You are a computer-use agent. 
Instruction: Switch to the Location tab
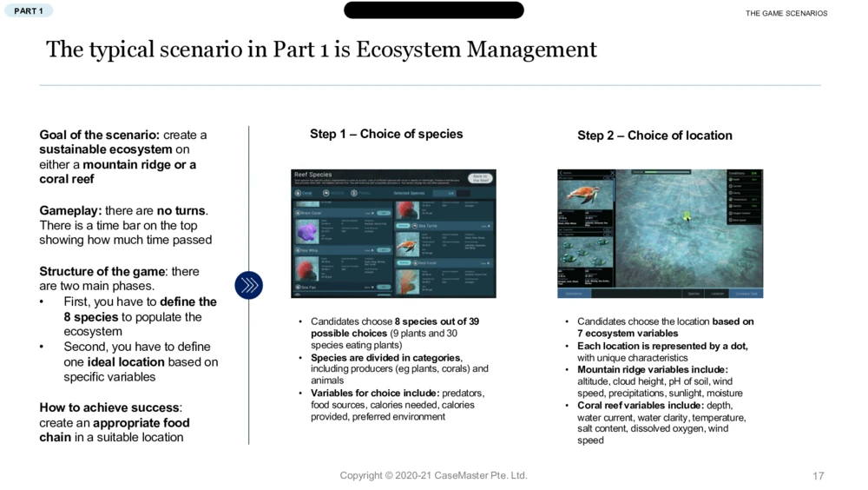pos(718,294)
